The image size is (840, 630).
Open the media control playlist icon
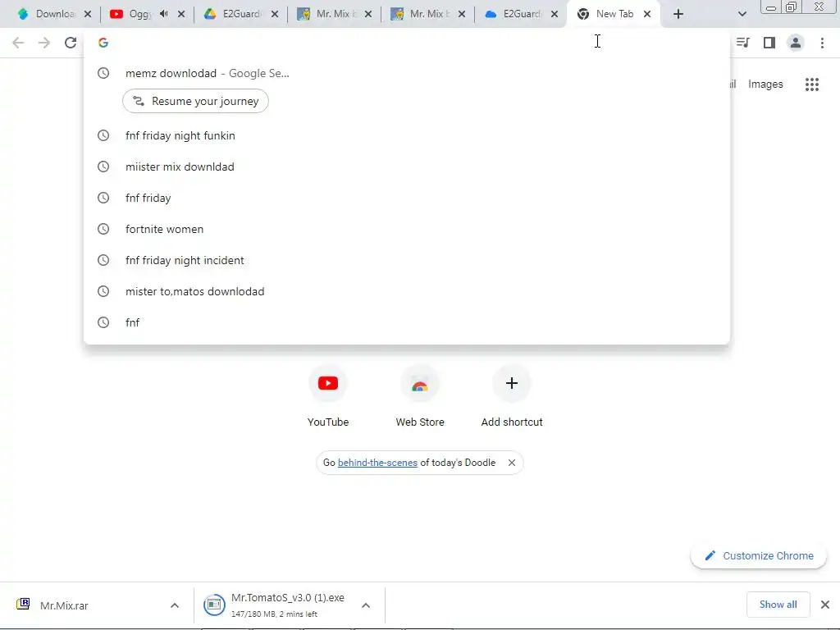point(742,43)
